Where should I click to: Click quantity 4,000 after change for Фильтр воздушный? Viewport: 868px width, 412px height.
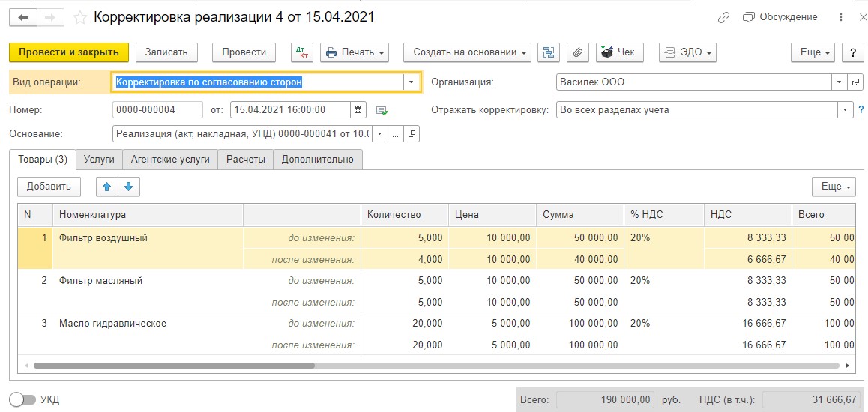coord(405,259)
